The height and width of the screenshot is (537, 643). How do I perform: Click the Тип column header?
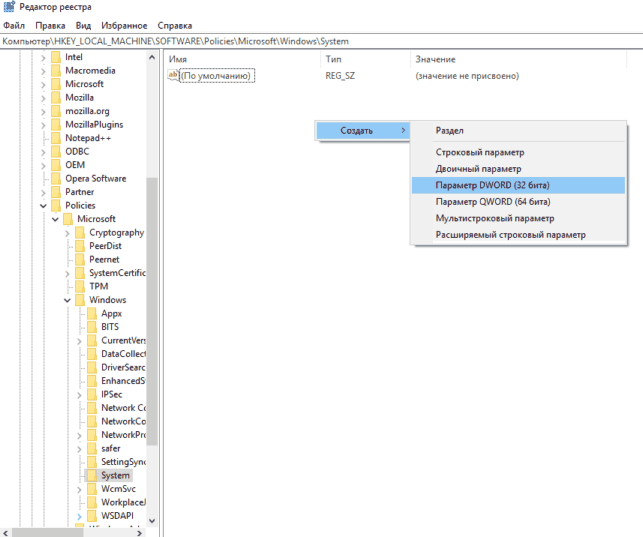click(366, 59)
